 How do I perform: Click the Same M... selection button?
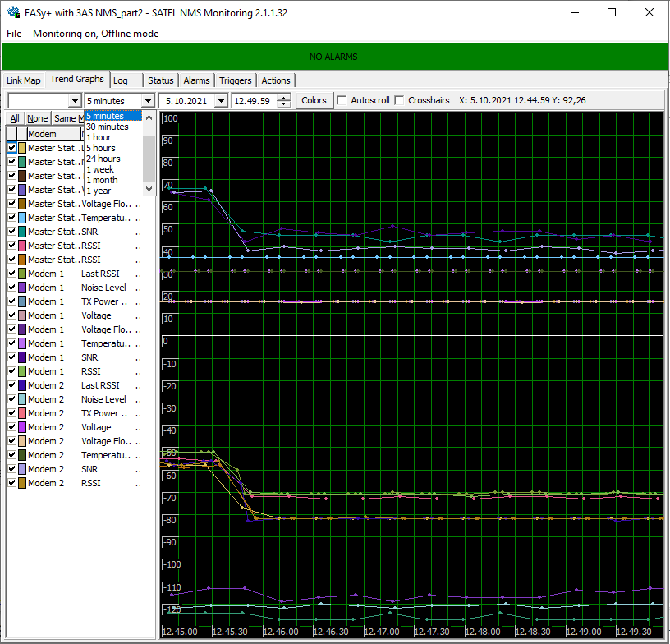point(68,118)
